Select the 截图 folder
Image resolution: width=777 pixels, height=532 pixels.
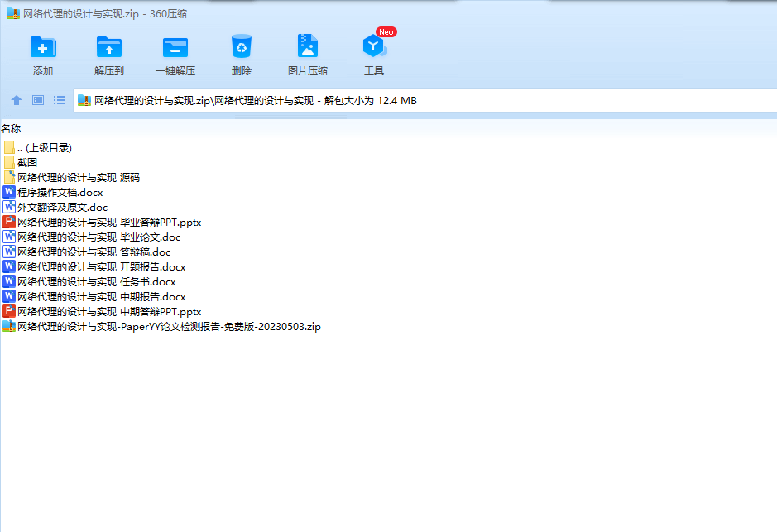tap(21, 162)
